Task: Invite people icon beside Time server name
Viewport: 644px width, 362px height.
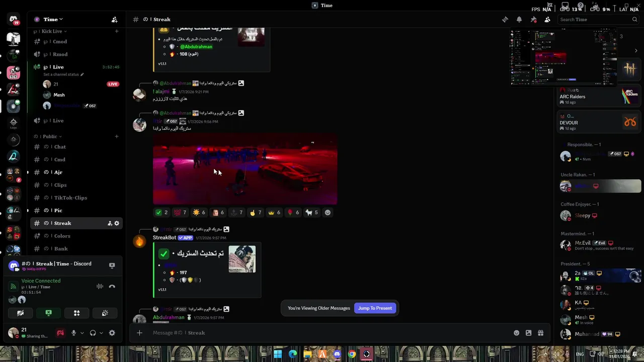Action: tap(114, 20)
